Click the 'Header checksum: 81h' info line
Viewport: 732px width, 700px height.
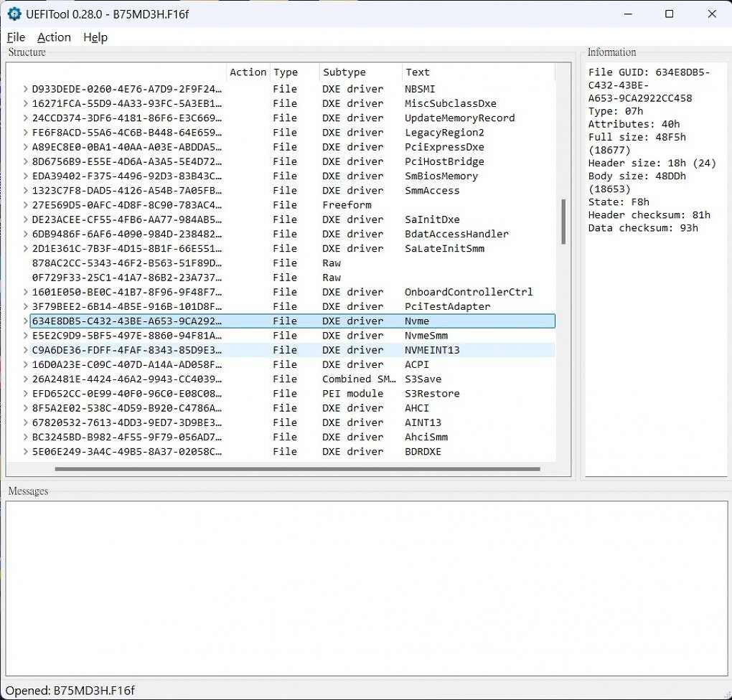coord(649,214)
